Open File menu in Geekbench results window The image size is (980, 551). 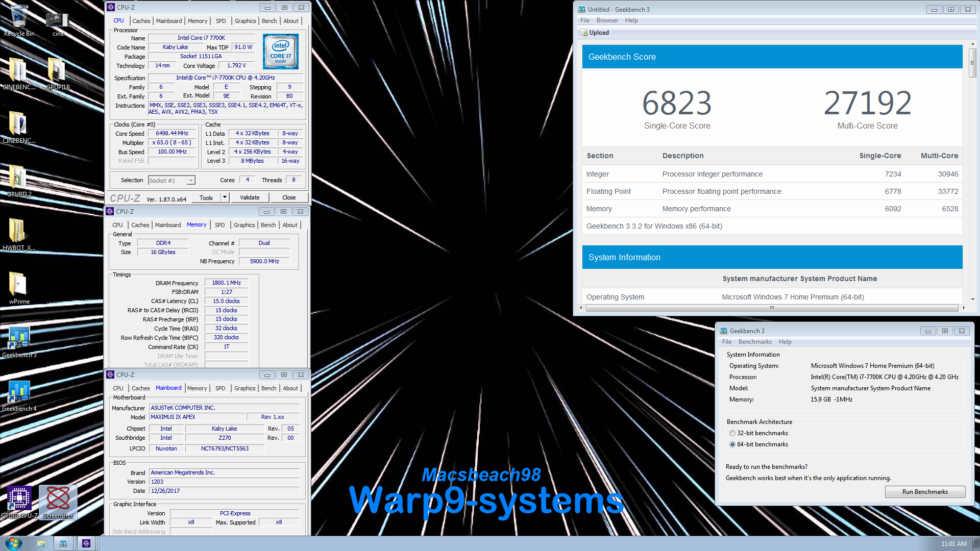pyautogui.click(x=585, y=20)
